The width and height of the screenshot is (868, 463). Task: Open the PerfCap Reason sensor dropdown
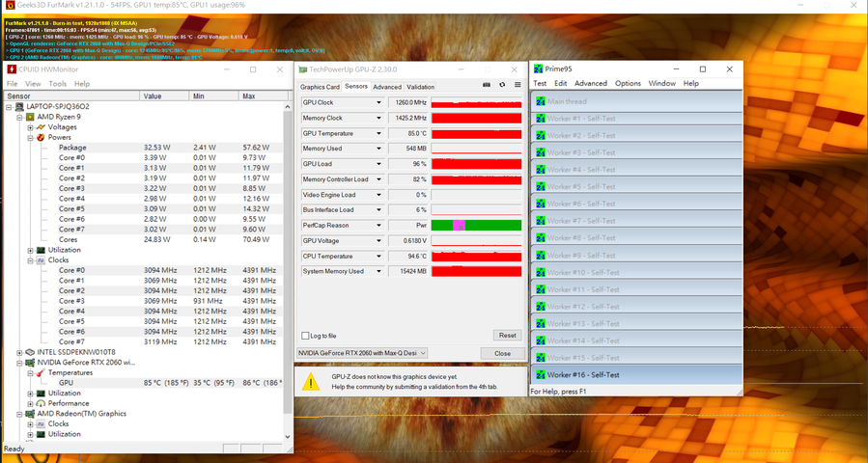(x=378, y=225)
